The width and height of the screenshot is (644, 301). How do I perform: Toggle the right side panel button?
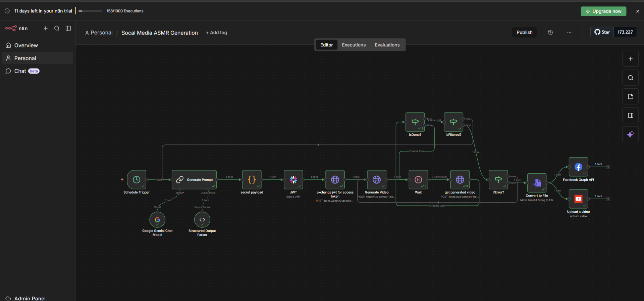pos(631,116)
